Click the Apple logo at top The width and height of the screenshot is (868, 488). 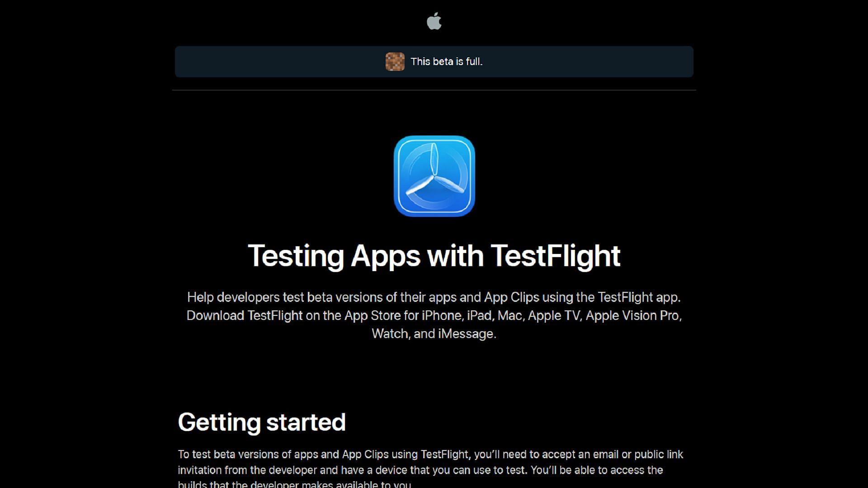(434, 21)
